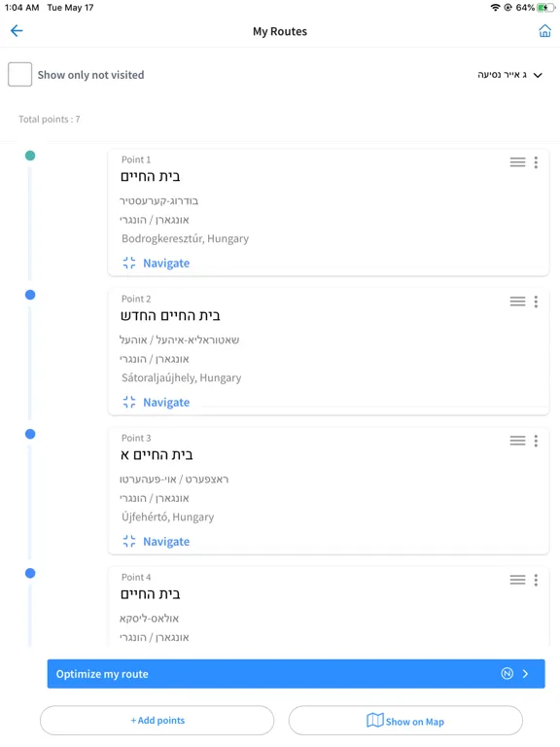Click the arrow chevron on Optimize my route bar

pyautogui.click(x=525, y=674)
